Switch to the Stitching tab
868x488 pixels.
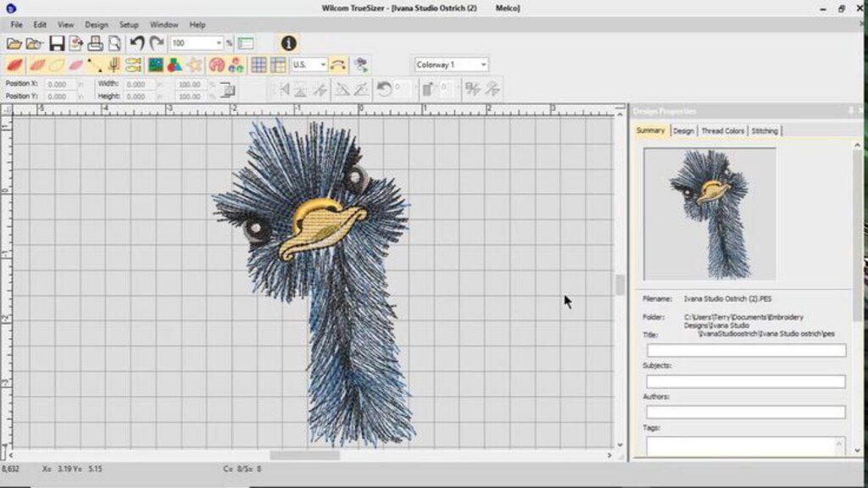[765, 131]
